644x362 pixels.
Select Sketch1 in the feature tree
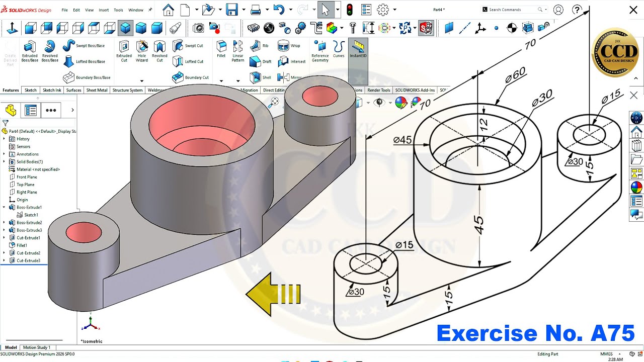28,215
